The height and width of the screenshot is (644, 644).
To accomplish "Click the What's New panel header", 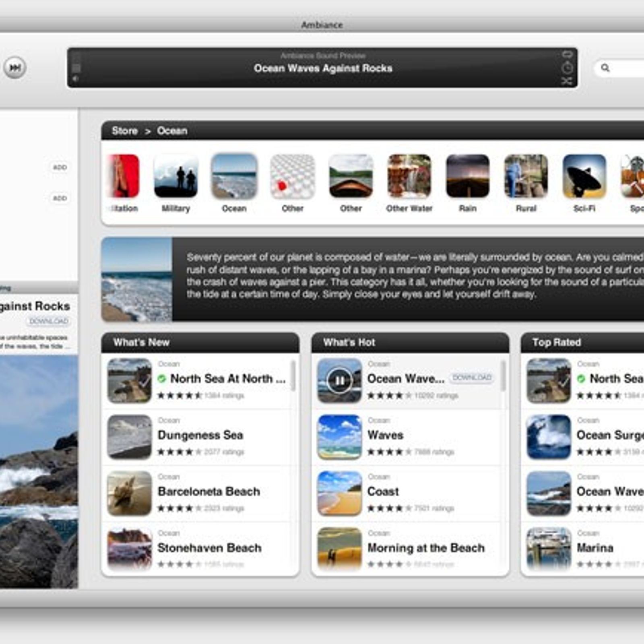I will (x=200, y=343).
